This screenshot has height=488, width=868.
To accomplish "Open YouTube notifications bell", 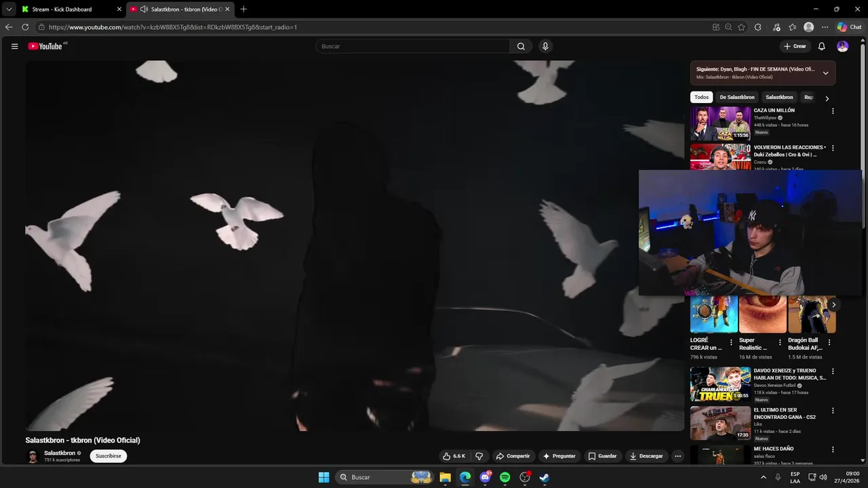I will tap(821, 46).
